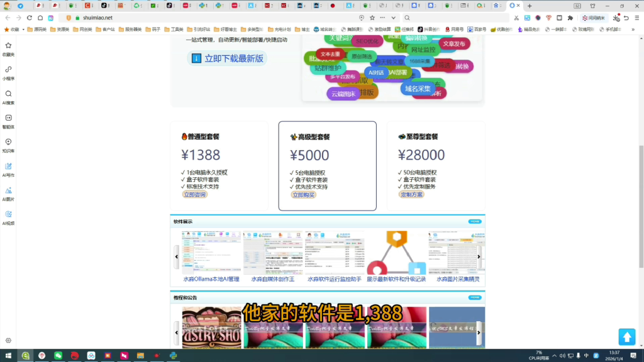The height and width of the screenshot is (362, 644).
Task: Open the 水淼Ollama本地AI管理 thumbnail
Action: [x=209, y=250]
